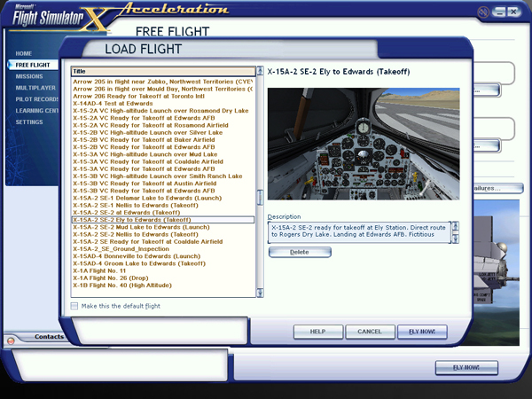Click the muted sound icon in title bar

[x=482, y=12]
